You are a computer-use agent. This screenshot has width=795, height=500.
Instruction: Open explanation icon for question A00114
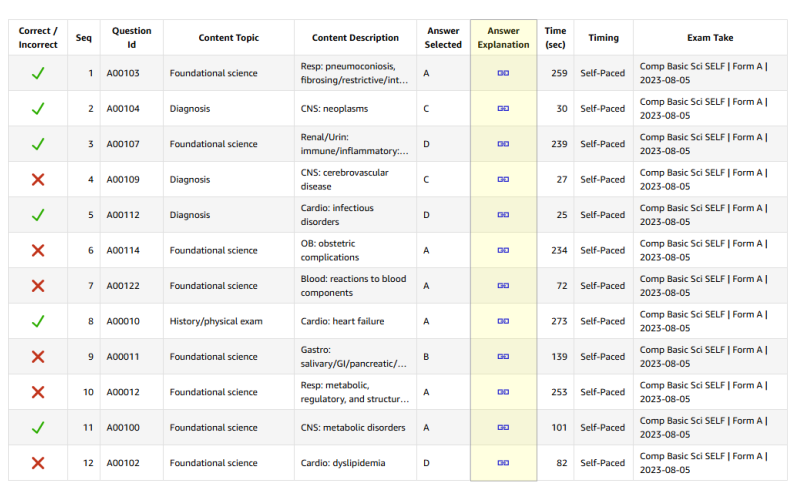coord(503,250)
